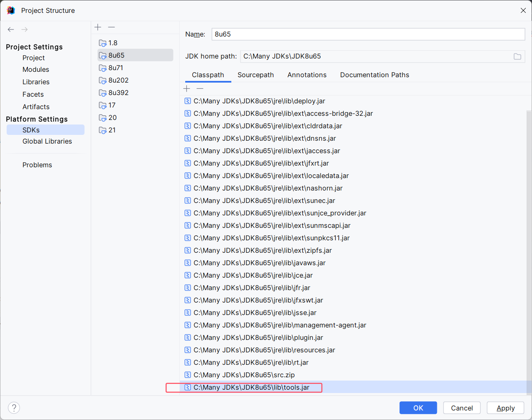Click the back navigation arrow
The image size is (532, 420).
click(x=11, y=29)
